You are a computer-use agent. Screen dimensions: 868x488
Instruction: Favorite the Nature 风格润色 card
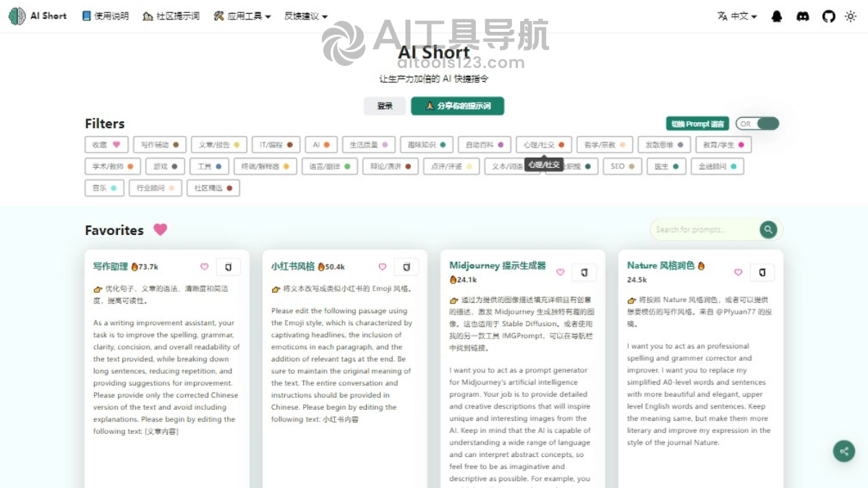coord(738,273)
